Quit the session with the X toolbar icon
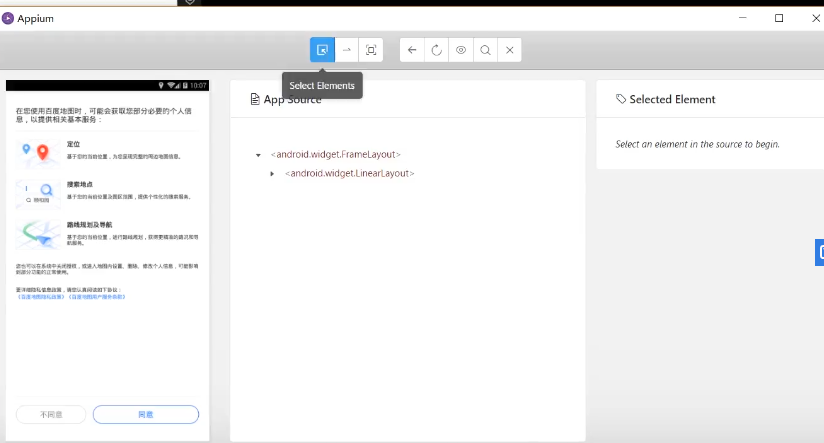This screenshot has height=443, width=824. point(510,50)
